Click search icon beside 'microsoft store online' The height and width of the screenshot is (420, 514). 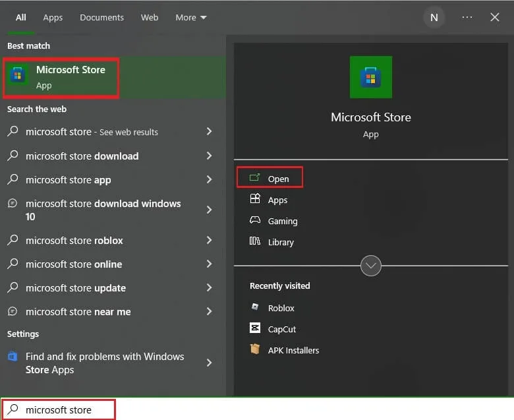(13, 263)
